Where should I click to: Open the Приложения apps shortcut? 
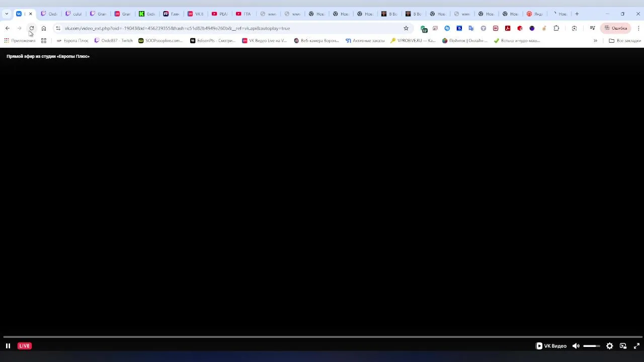tap(20, 41)
